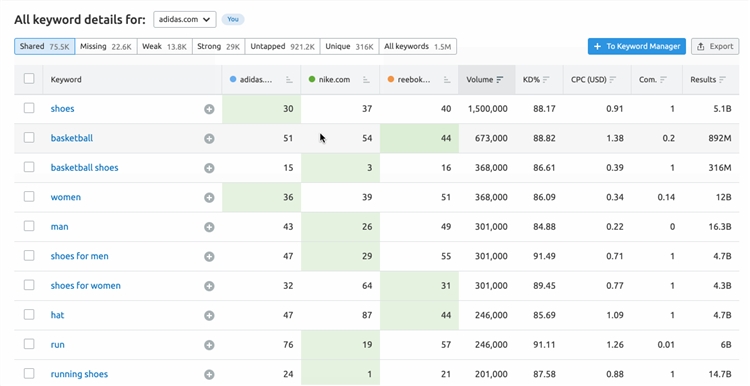The image size is (750, 386).
Task: Add 'running shoes' with plus icon
Action: [209, 375]
